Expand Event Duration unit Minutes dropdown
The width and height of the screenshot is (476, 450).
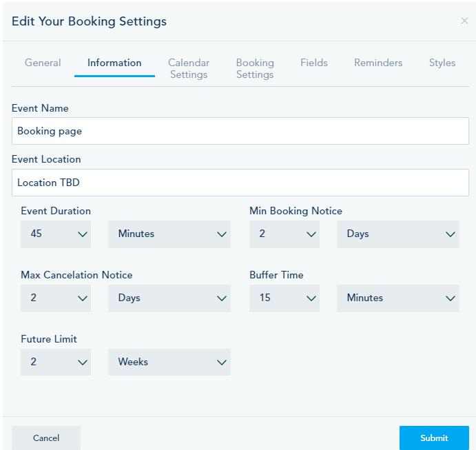pos(169,234)
